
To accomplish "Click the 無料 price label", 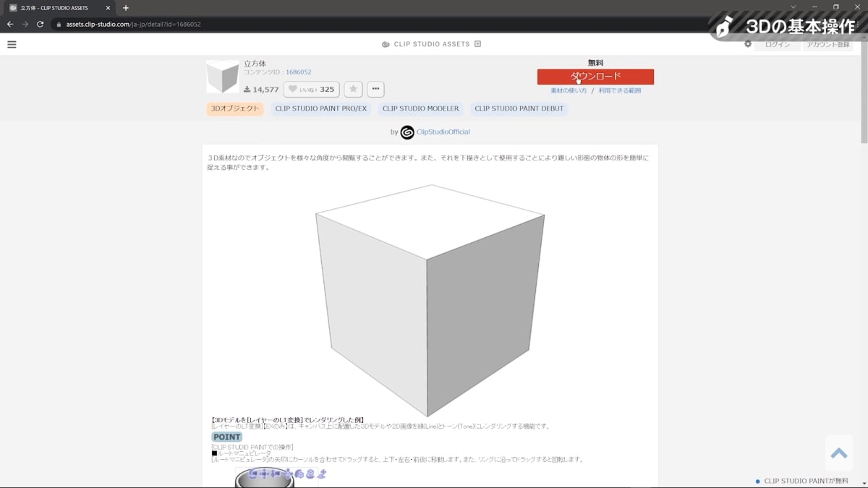I will [595, 63].
